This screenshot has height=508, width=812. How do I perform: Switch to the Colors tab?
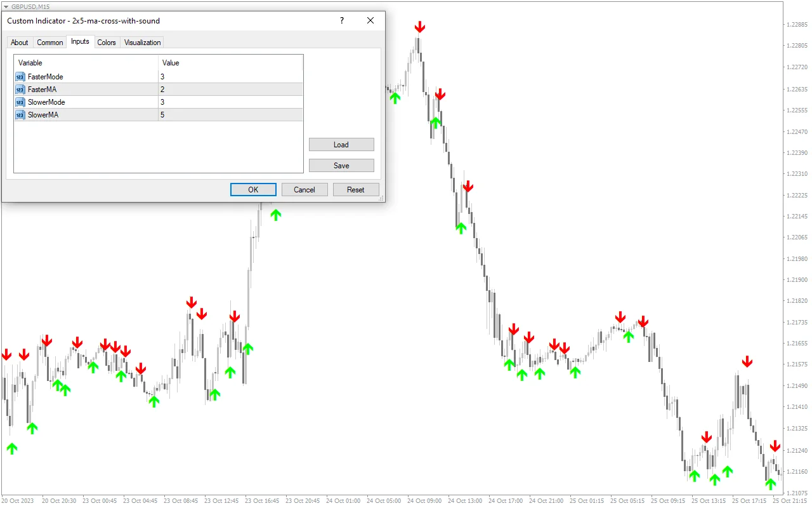(107, 42)
